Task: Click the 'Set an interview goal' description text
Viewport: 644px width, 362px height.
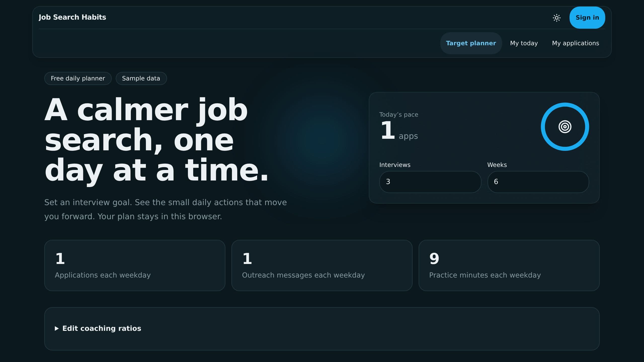Action: coord(166,209)
